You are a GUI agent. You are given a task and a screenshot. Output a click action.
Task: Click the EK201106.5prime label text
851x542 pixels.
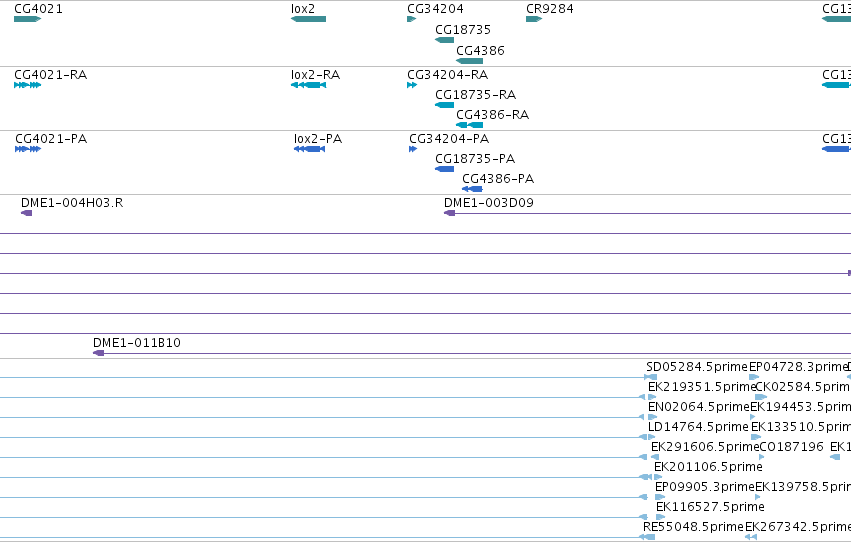pos(708,467)
